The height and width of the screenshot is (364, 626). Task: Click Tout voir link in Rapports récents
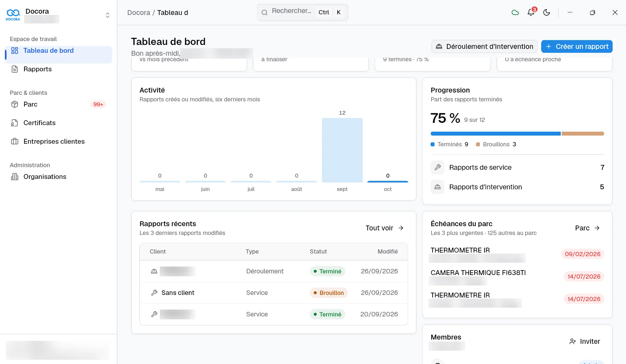tap(385, 228)
